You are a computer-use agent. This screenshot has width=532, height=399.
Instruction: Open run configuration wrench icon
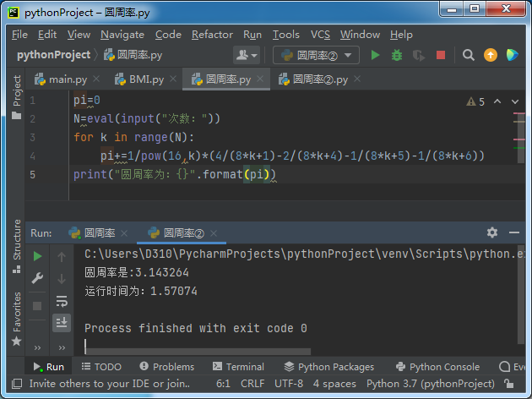coord(37,278)
